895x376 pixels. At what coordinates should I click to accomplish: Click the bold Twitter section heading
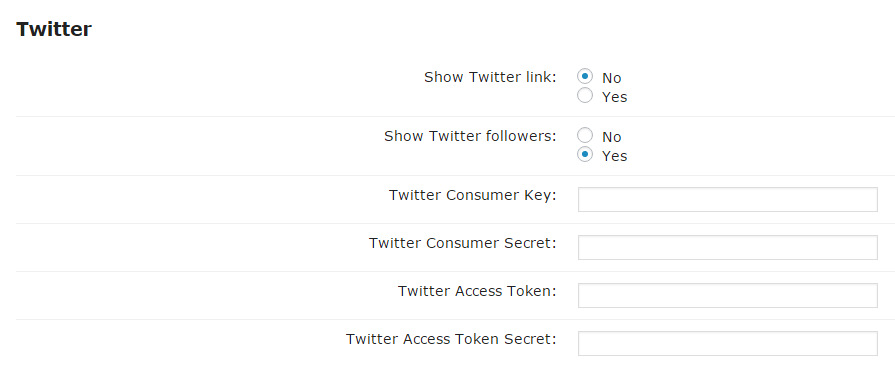[54, 29]
